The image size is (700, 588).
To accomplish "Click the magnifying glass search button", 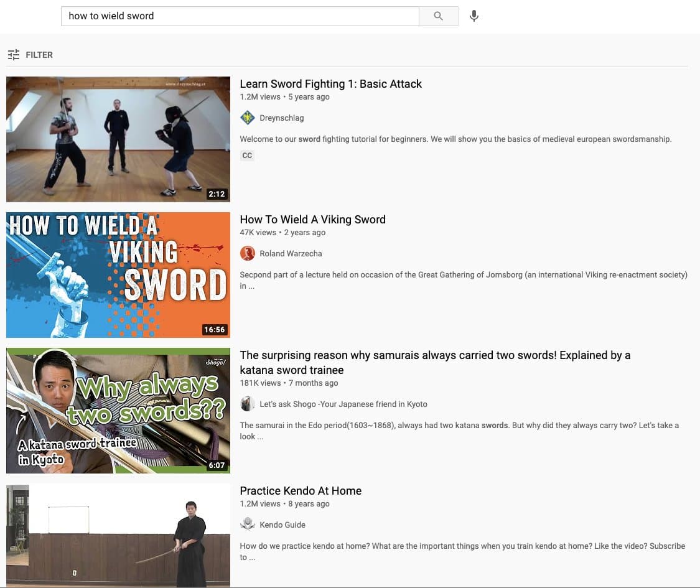I will click(x=439, y=16).
